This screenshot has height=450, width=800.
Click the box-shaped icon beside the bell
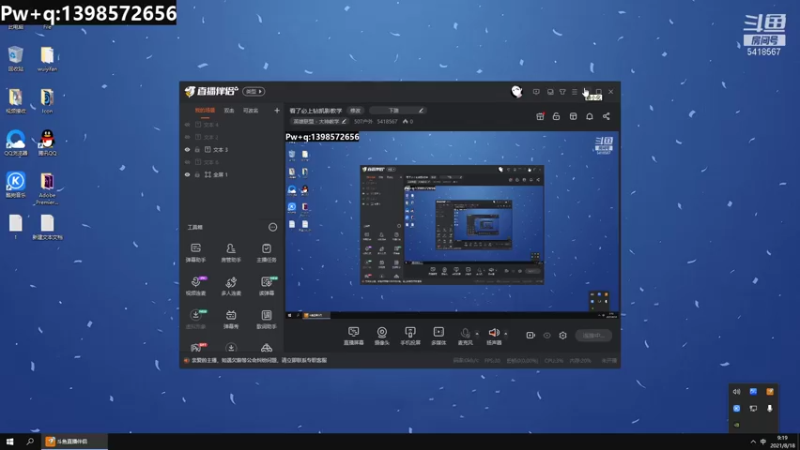pyautogui.click(x=573, y=116)
